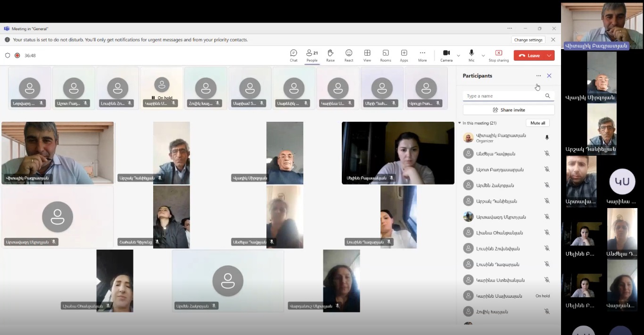Click Արտավազդ Մկրտչյան's profile photo in list
644x335 pixels.
coord(468,217)
